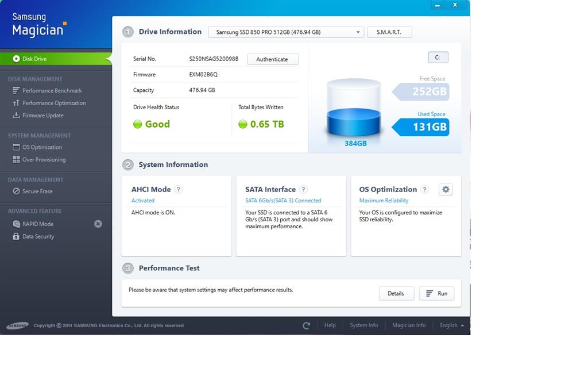588x368 pixels.
Task: Click the Over Provisioning grid icon
Action: point(16,160)
